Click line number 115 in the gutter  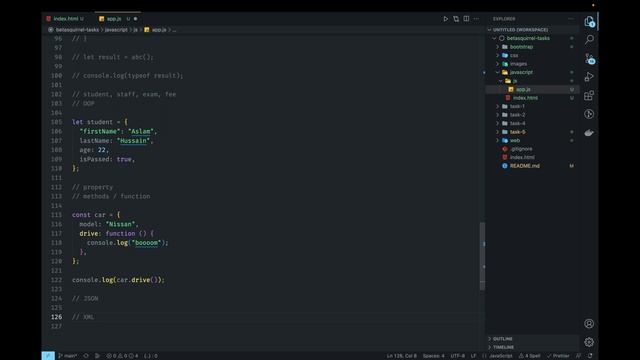coord(56,215)
